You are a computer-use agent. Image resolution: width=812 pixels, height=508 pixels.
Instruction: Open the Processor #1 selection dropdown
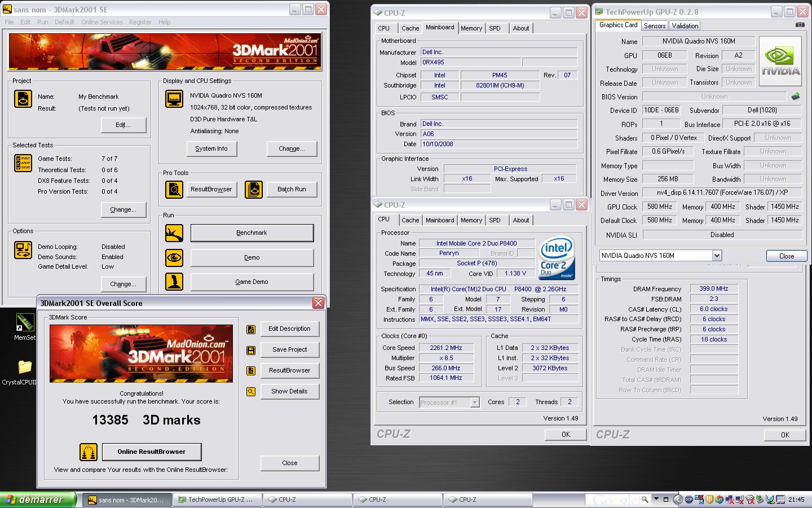(475, 402)
